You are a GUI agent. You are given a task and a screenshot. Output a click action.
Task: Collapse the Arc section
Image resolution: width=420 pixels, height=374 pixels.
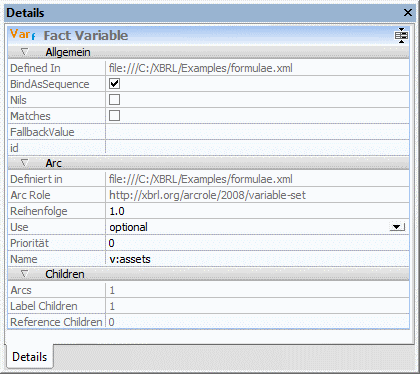24,163
